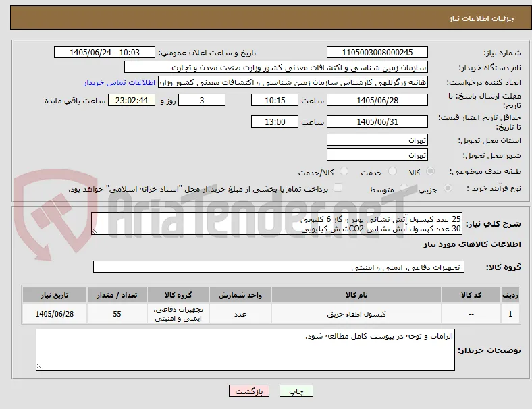532x409 pixels.
Task: Click the resize grip of description textarea
Action: tap(95, 231)
